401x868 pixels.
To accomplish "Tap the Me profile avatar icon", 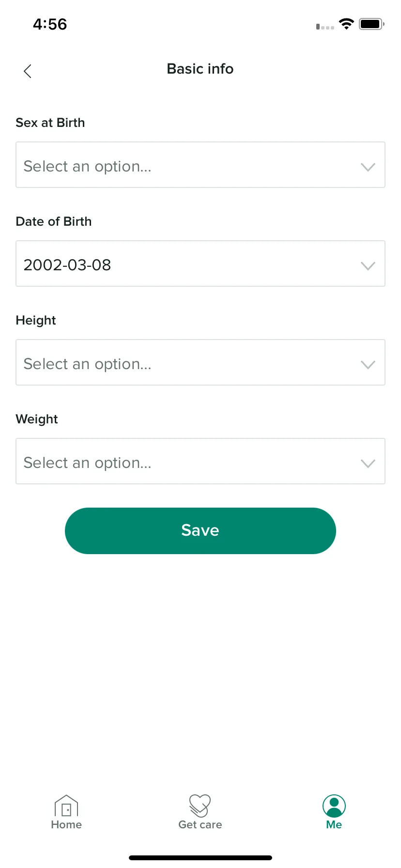I will [x=334, y=806].
